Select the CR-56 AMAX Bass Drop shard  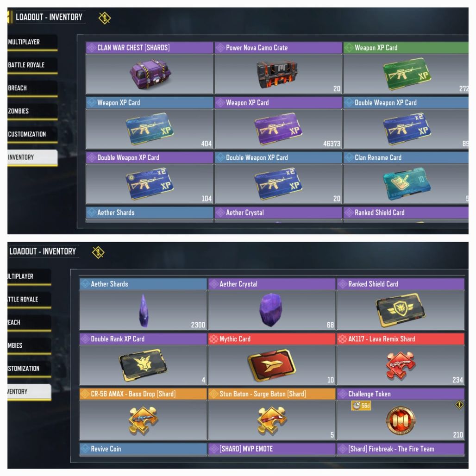[x=143, y=420]
